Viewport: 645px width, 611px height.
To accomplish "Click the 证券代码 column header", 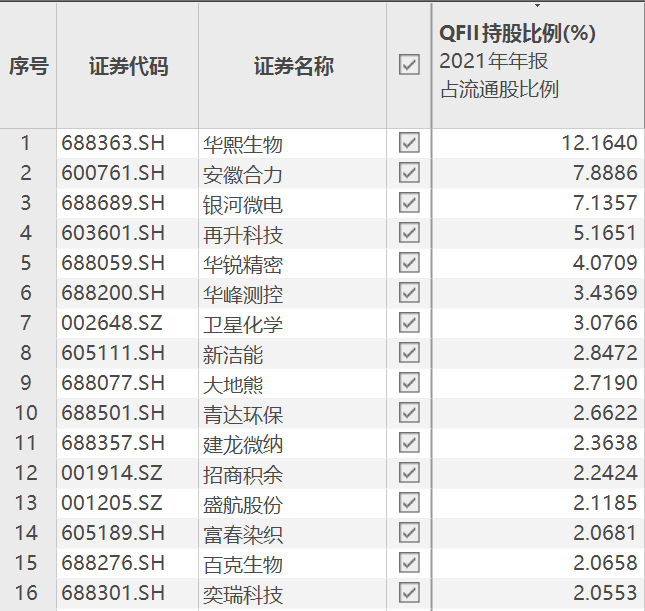I will (128, 67).
